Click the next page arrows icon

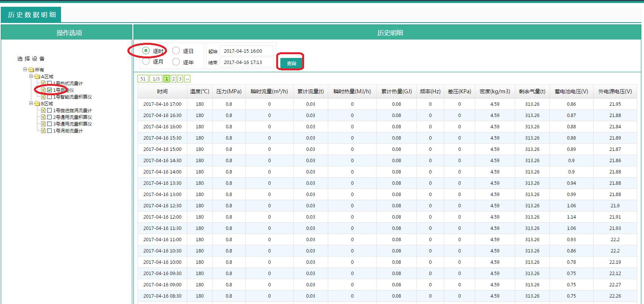point(187,79)
